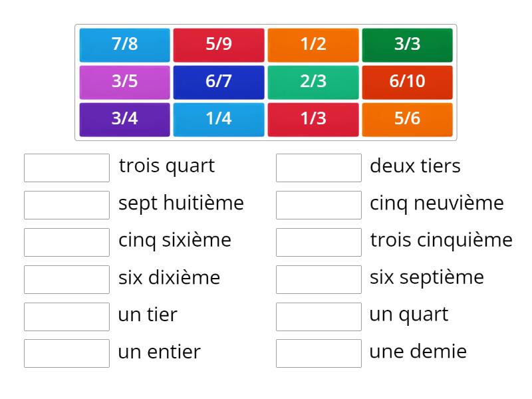532x399 pixels.
Task: Select the answer box for un quart
Action: [x=319, y=317]
